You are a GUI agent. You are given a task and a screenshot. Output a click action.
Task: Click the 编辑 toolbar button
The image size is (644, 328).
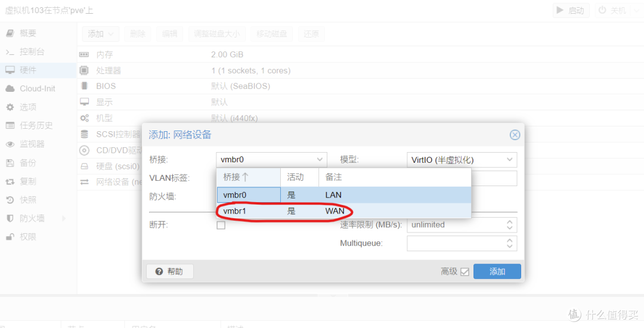tap(169, 34)
